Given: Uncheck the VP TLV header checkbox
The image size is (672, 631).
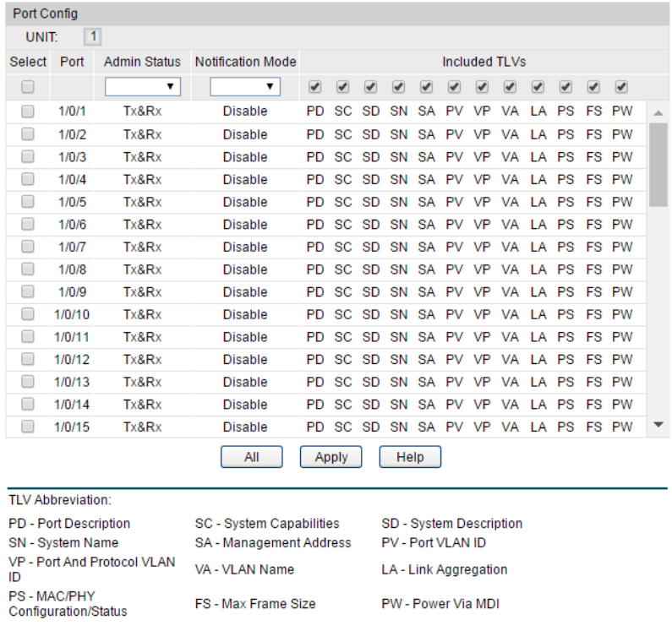Looking at the screenshot, I should (482, 87).
